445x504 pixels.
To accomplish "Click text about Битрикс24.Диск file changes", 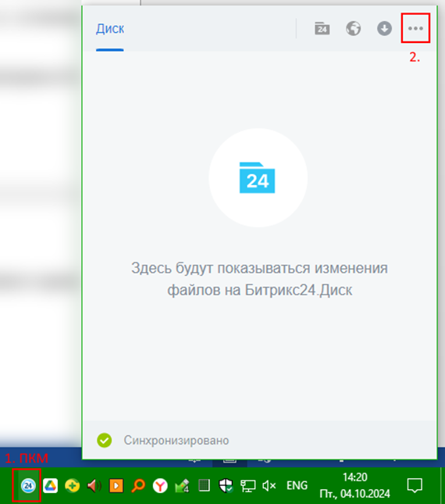I will click(259, 279).
